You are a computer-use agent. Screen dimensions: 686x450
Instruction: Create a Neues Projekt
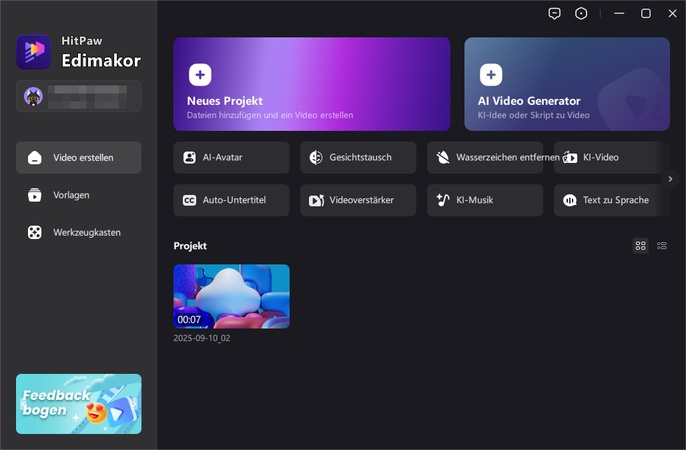click(311, 85)
